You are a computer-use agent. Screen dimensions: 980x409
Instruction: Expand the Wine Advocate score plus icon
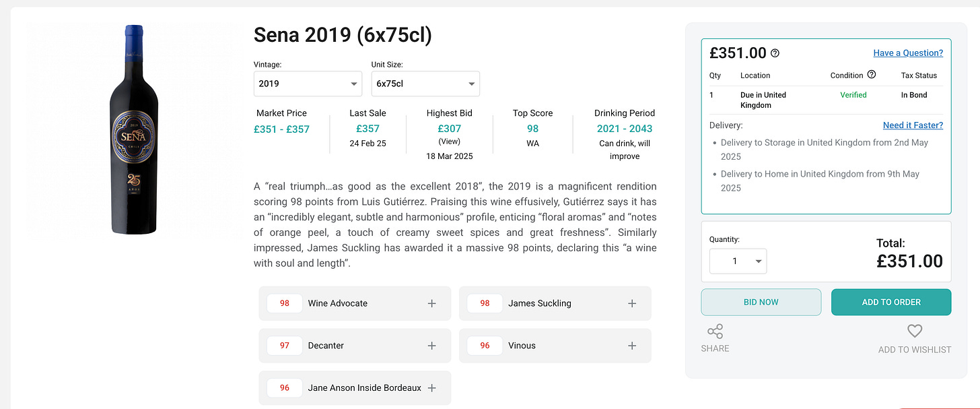pyautogui.click(x=432, y=303)
